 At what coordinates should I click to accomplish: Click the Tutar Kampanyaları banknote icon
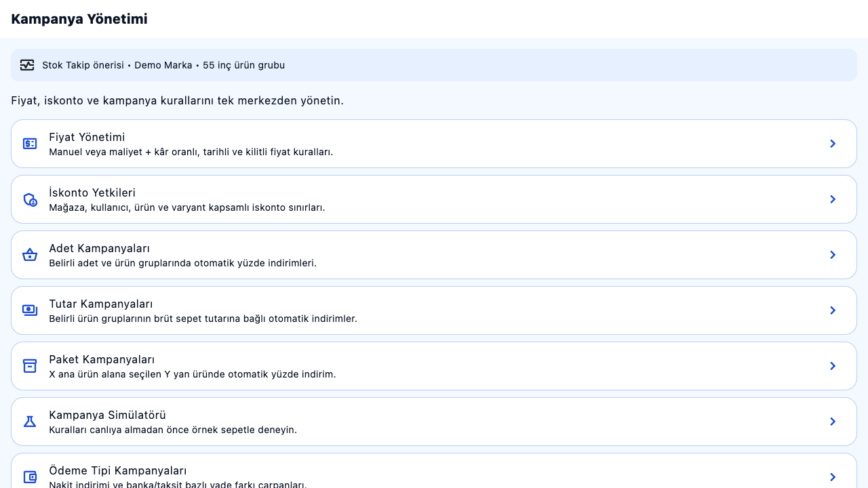coord(30,310)
